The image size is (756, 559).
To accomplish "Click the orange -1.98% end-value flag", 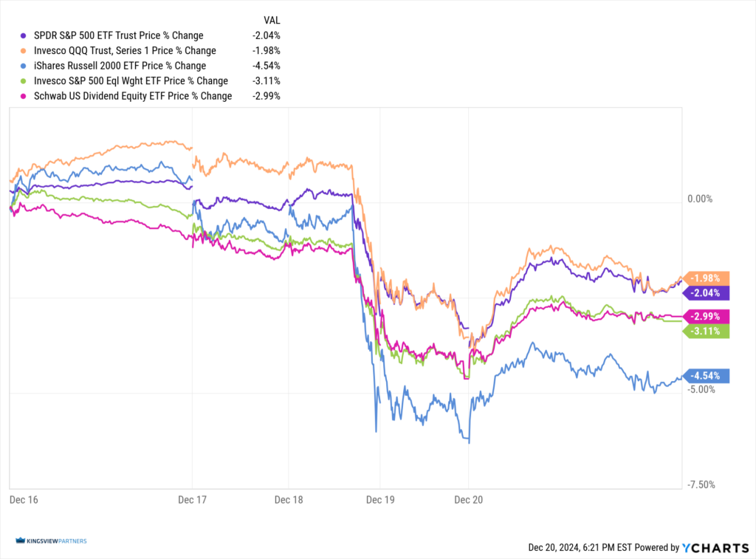I will [x=708, y=278].
